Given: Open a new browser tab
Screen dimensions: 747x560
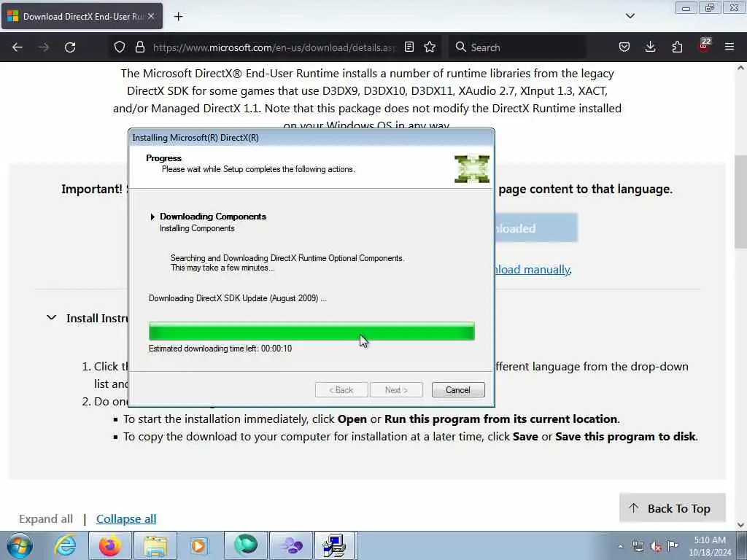Looking at the screenshot, I should pos(178,17).
